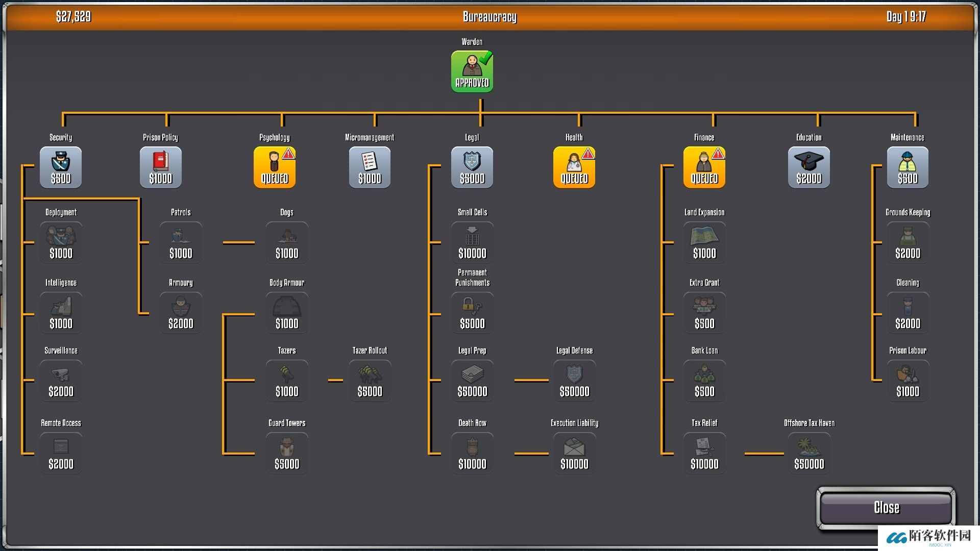Select the Prison Policy red book icon
The image size is (980, 551).
[161, 167]
